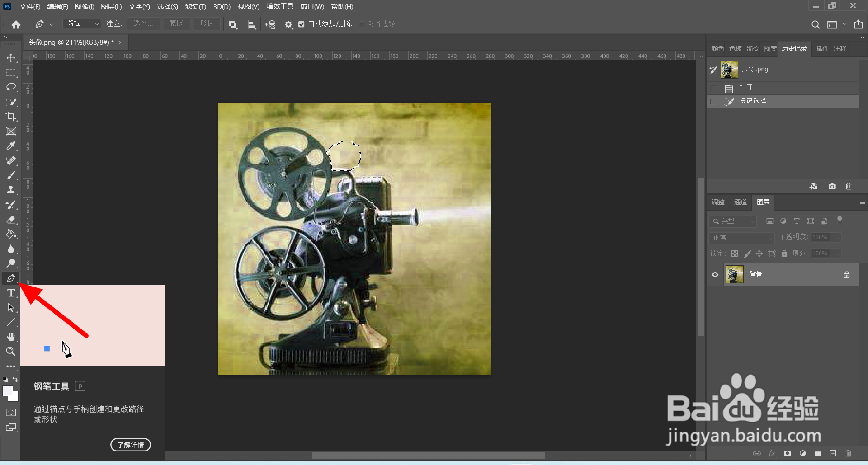868x465 pixels.
Task: Toggle lock image pixels brush icon
Action: coord(747,254)
